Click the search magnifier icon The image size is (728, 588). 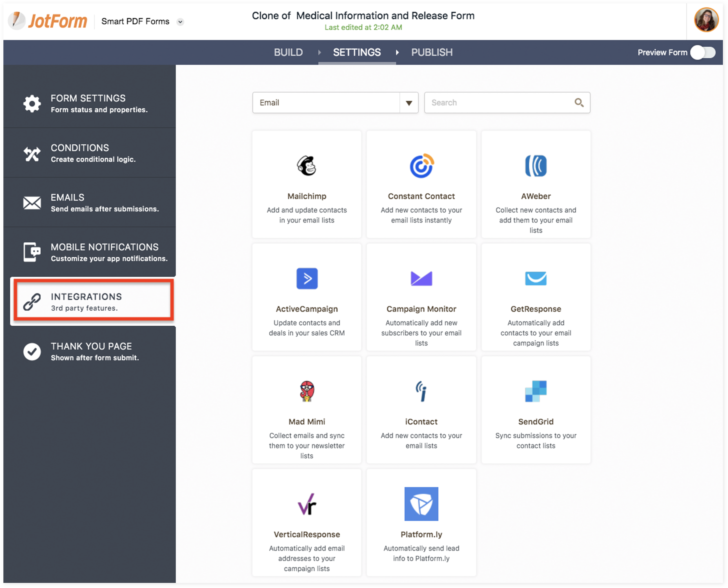tap(579, 103)
